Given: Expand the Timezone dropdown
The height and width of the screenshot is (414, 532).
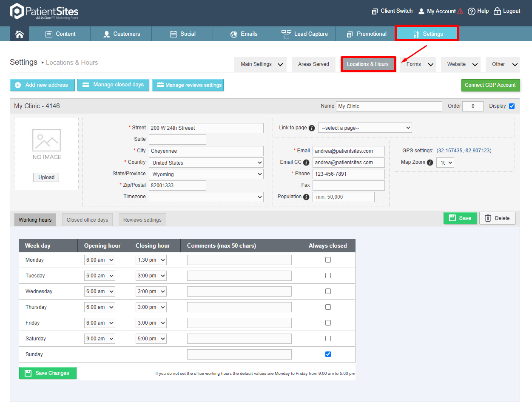Looking at the screenshot, I should click(x=206, y=197).
